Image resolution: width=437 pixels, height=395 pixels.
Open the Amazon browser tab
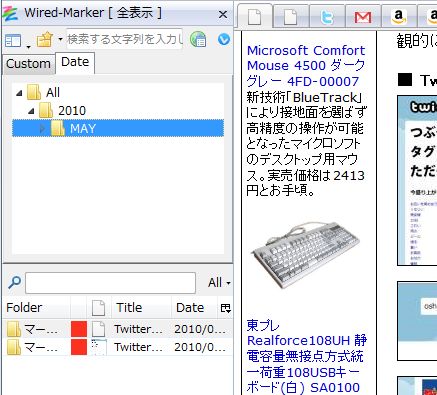click(x=399, y=17)
